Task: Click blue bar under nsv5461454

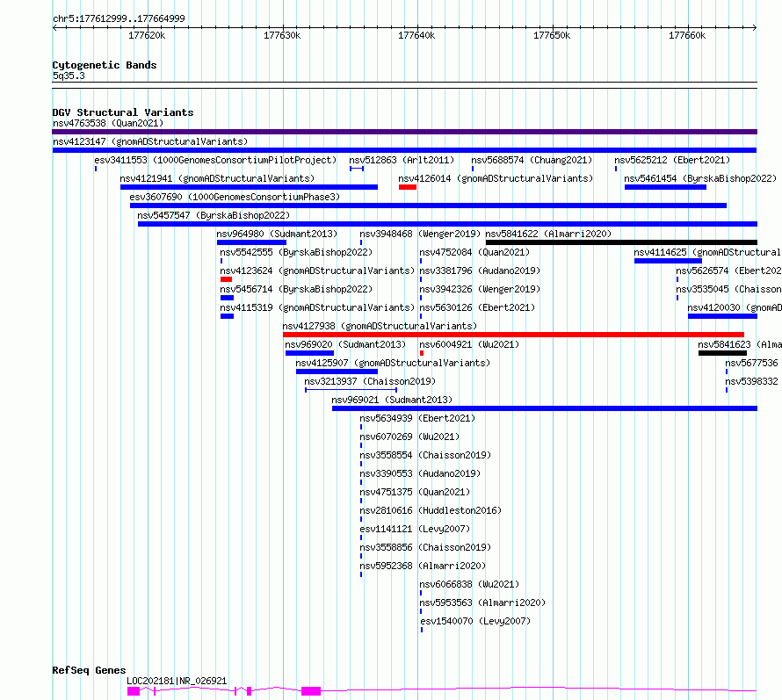Action: pyautogui.click(x=665, y=187)
